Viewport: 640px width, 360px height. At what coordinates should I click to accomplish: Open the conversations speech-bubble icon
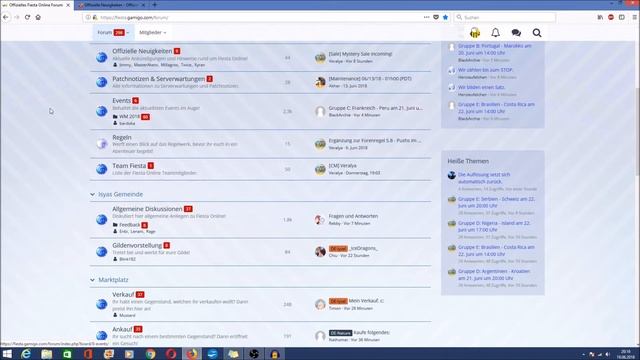516,33
